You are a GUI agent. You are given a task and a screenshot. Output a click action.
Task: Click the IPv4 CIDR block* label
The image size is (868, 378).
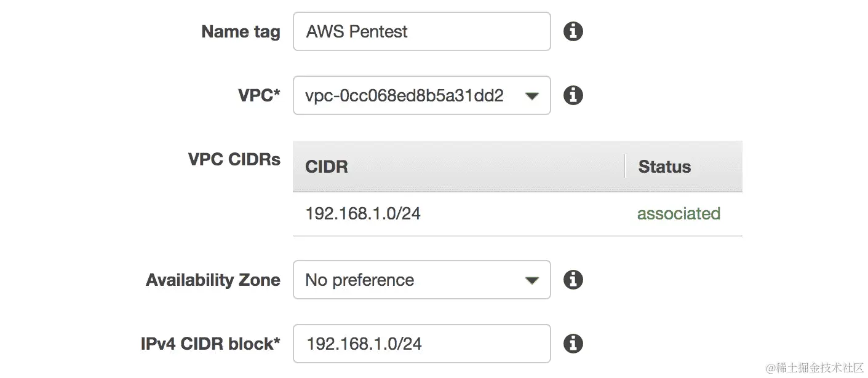coord(210,344)
